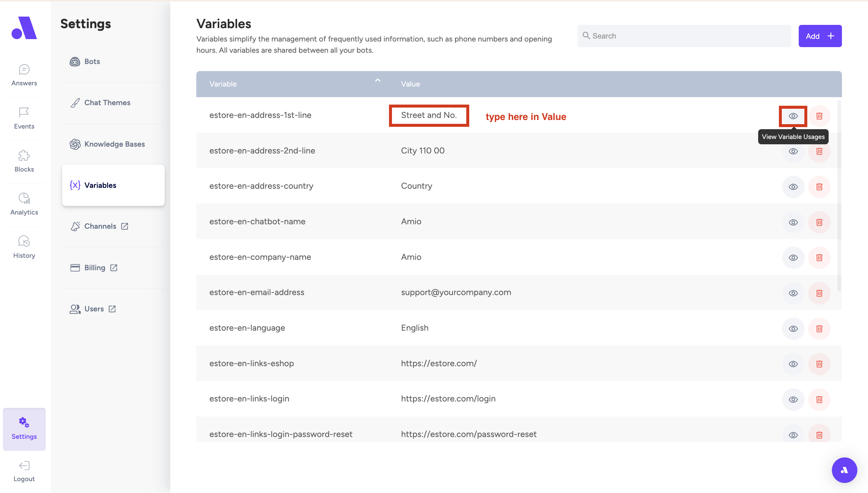Screen dimensions: 868x493
Task: View usages of estore-en-chatbot-name variable
Action: 793,223
